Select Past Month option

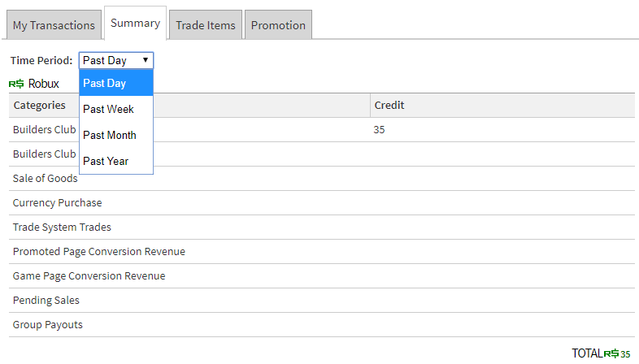pos(116,135)
